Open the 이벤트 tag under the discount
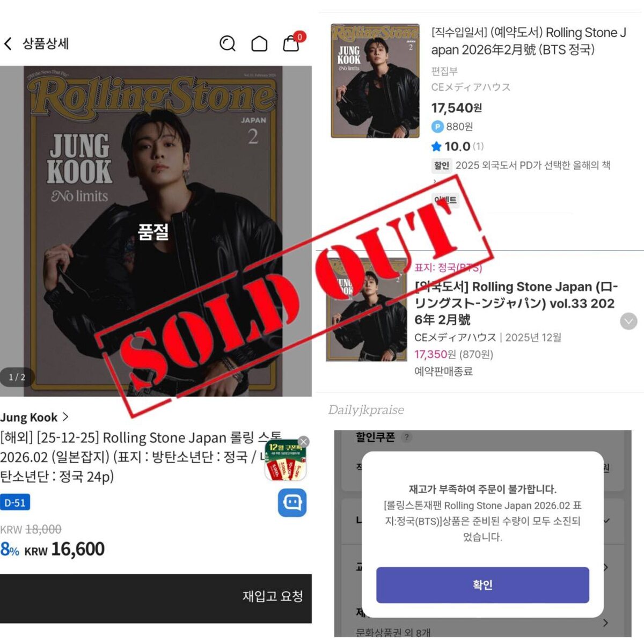 [445, 200]
